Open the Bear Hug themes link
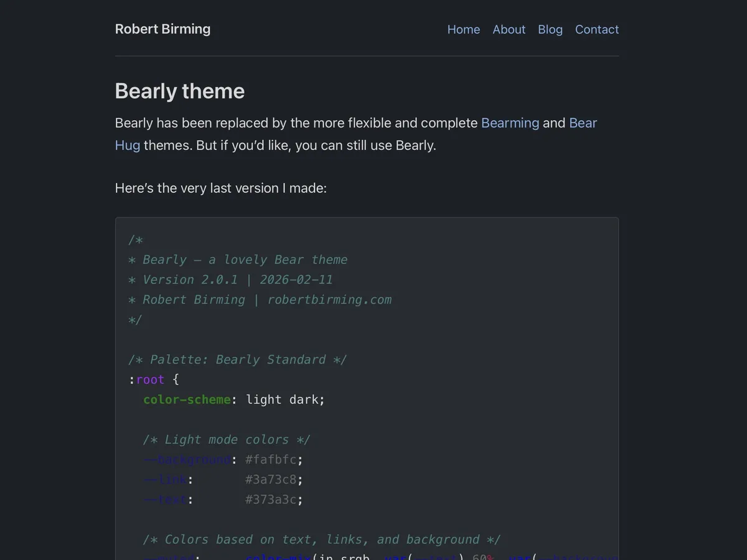 click(583, 123)
